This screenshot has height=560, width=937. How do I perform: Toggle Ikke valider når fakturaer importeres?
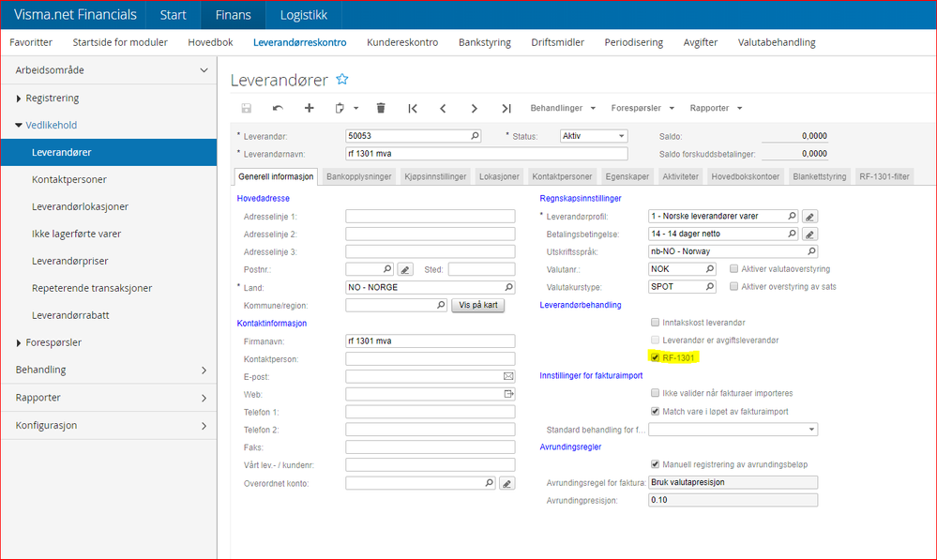pos(655,393)
